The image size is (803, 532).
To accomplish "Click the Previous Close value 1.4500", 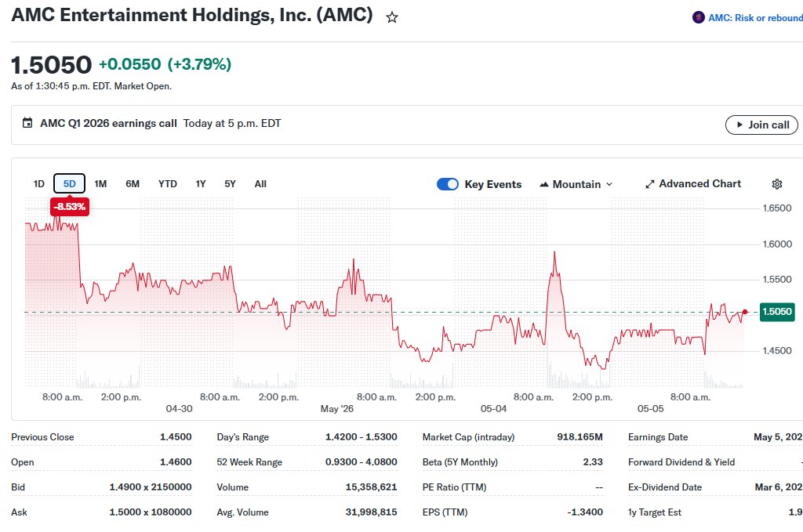I will 176,437.
